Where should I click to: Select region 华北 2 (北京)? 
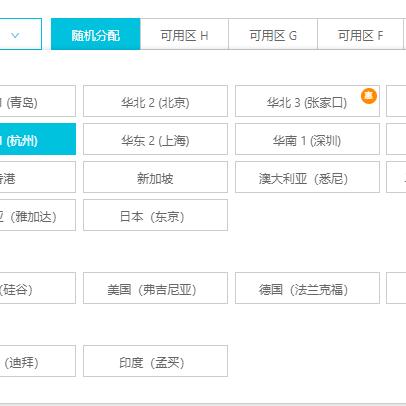click(x=155, y=101)
